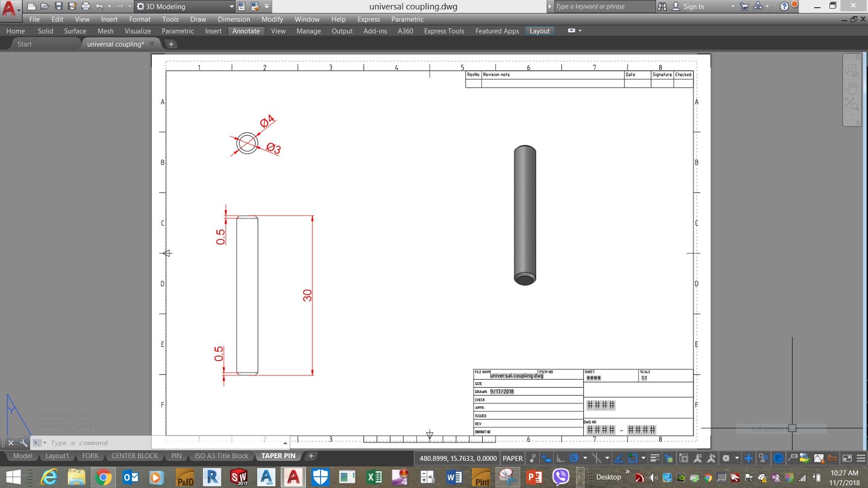The width and height of the screenshot is (868, 488).
Task: Expand the Polar Tracking settings dropdown arrow
Action: (x=585, y=458)
